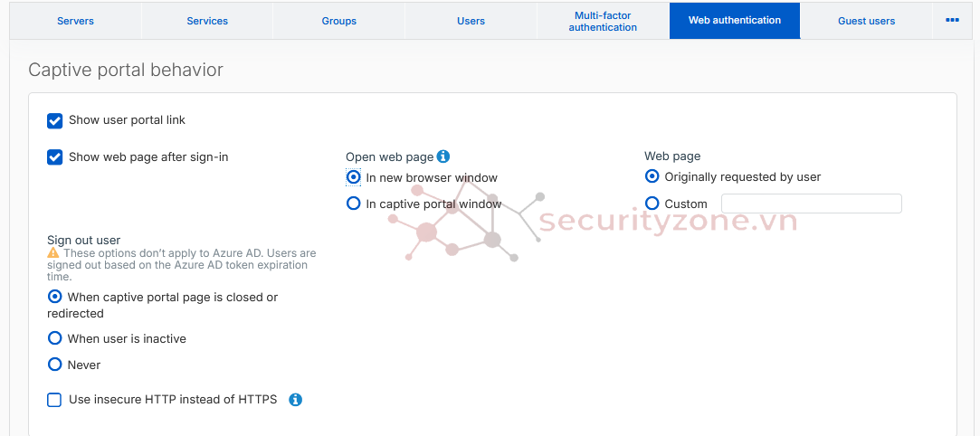Choose In captive portal window option

click(x=354, y=204)
